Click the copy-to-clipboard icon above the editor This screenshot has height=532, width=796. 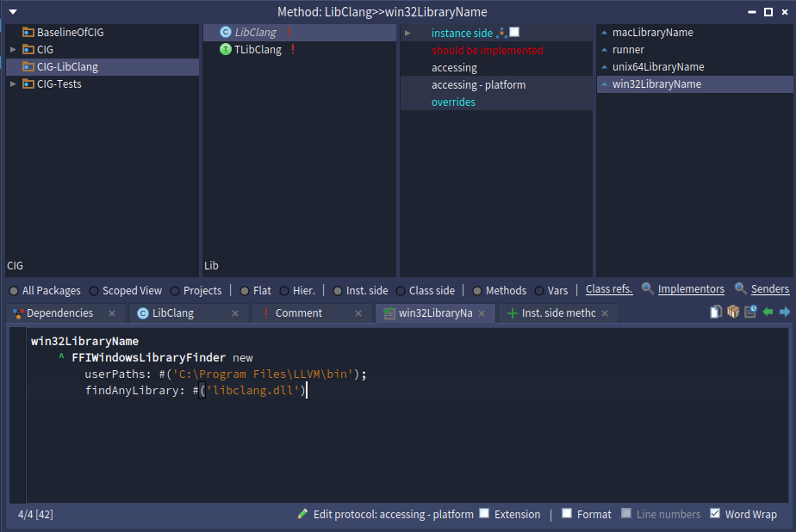pos(716,312)
